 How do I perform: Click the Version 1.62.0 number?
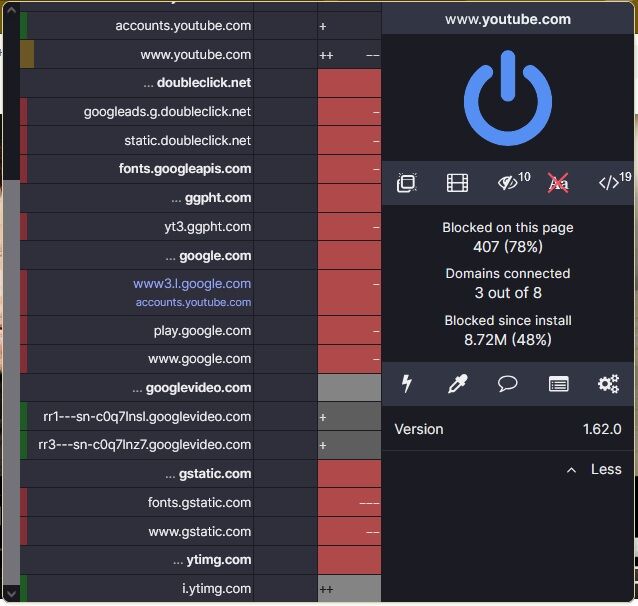tap(602, 429)
